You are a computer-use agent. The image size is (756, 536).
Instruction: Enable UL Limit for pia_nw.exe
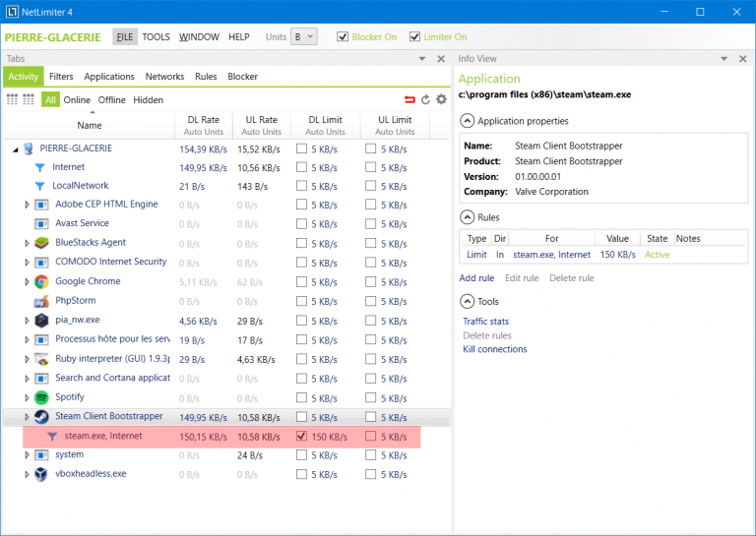point(370,321)
